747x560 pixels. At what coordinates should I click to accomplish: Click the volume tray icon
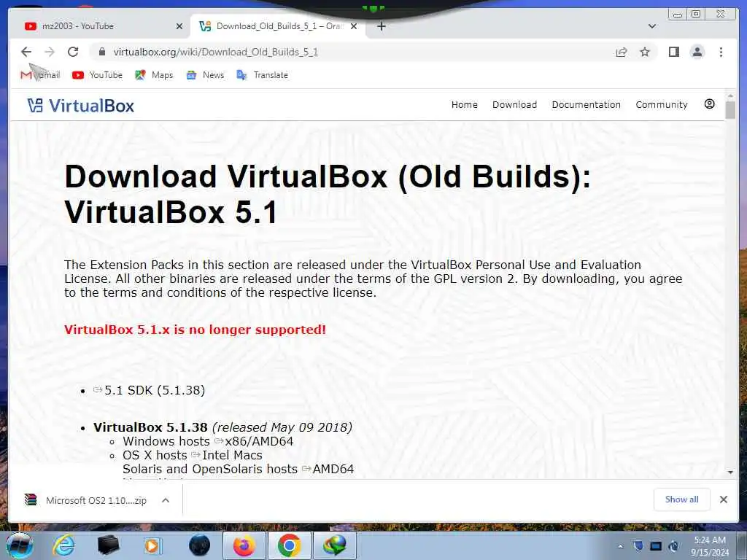[673, 545]
